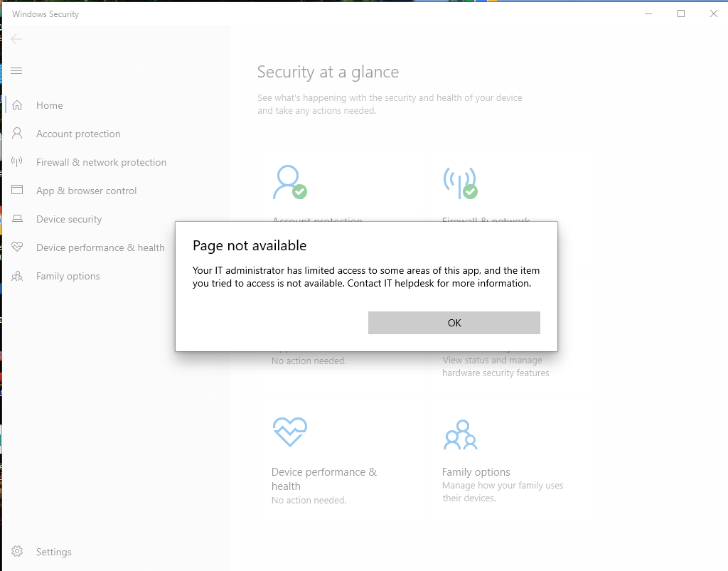728x571 pixels.
Task: Go back using the back arrow
Action: (x=17, y=39)
